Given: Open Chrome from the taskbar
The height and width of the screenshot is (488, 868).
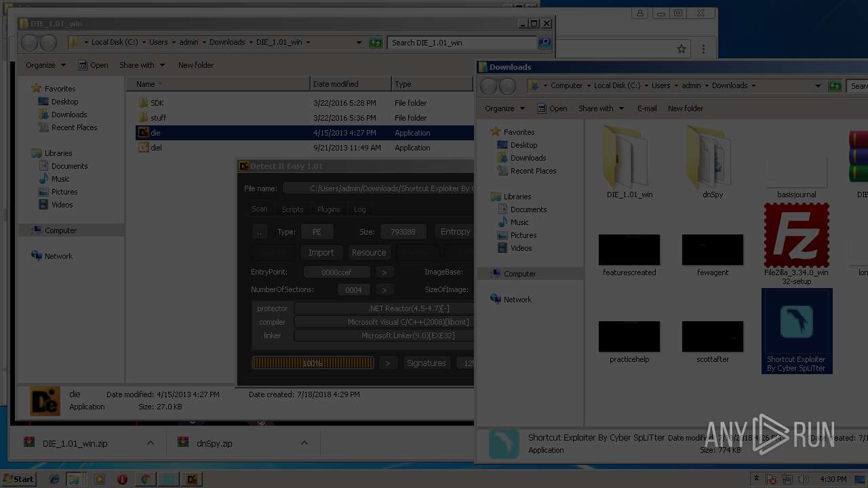Looking at the screenshot, I should point(145,479).
